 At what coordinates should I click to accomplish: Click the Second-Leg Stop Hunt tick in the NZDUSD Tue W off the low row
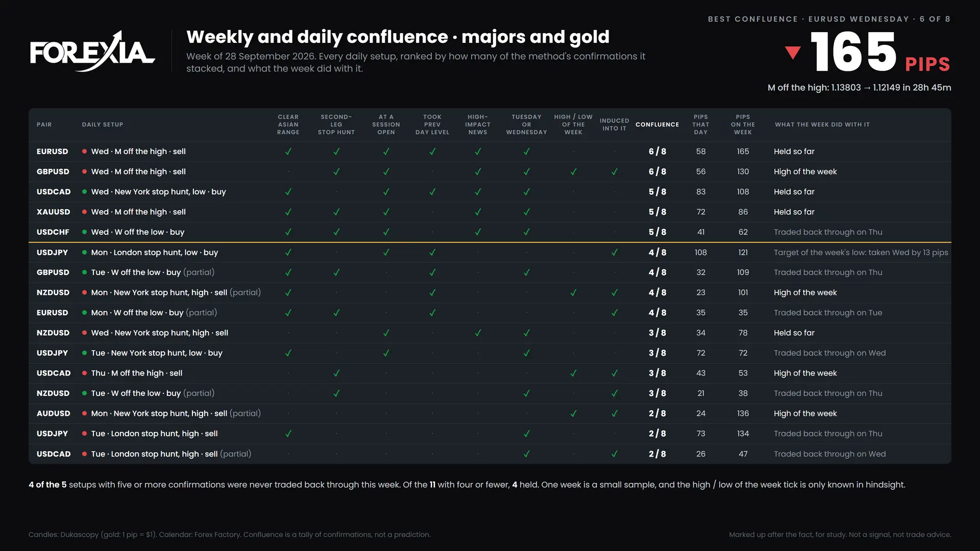336,393
